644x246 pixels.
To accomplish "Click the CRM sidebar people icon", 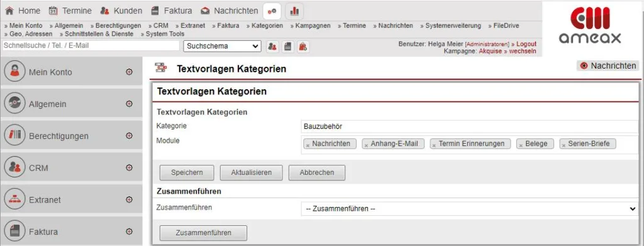I will click(15, 167).
